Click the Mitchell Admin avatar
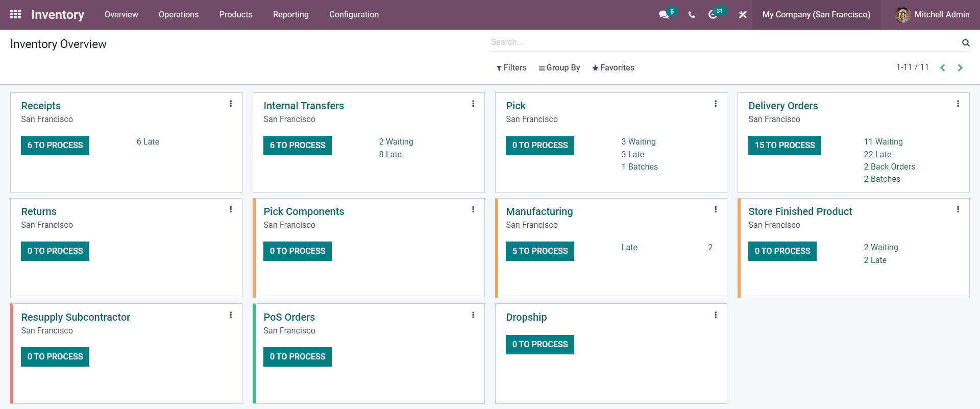Screen dimensions: 980x409 point(902,15)
